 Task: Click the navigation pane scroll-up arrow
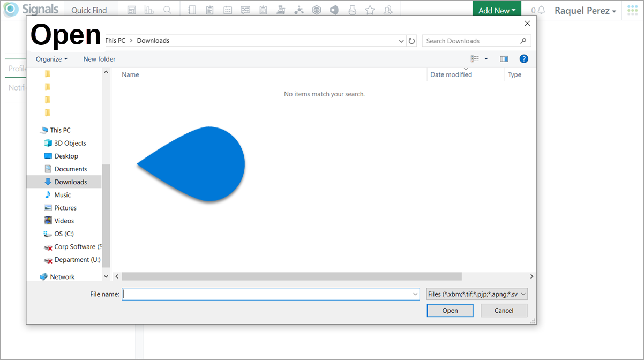click(x=106, y=72)
